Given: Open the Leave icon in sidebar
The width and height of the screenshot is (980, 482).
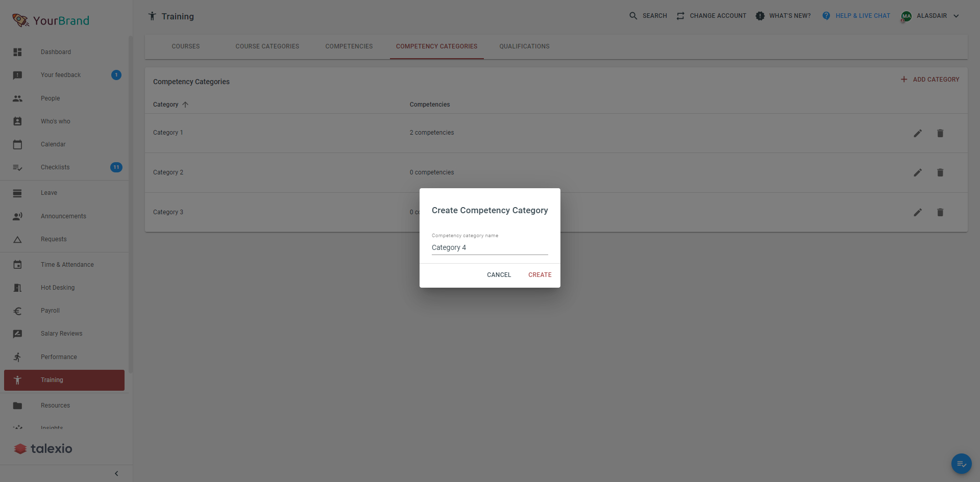Looking at the screenshot, I should [x=17, y=193].
